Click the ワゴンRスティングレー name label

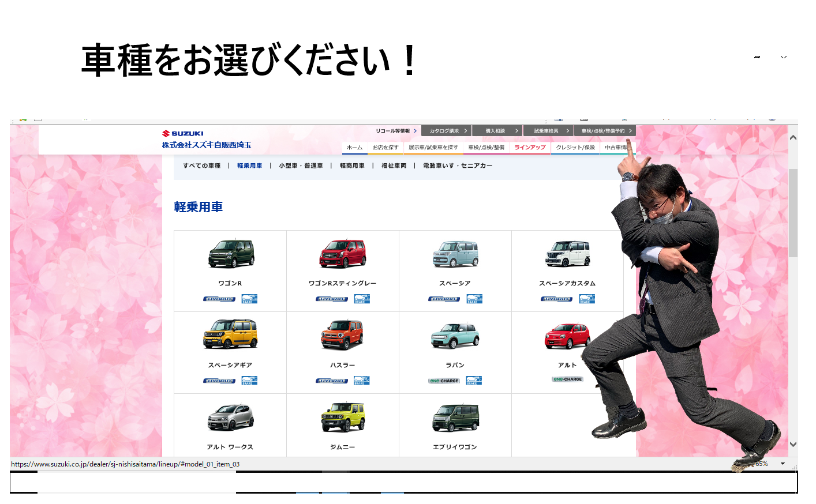343,283
